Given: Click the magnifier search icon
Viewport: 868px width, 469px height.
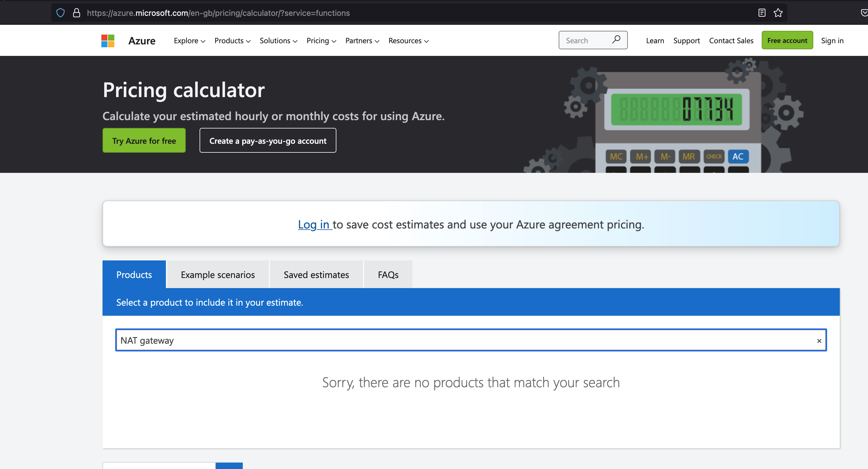Looking at the screenshot, I should tap(616, 40).
